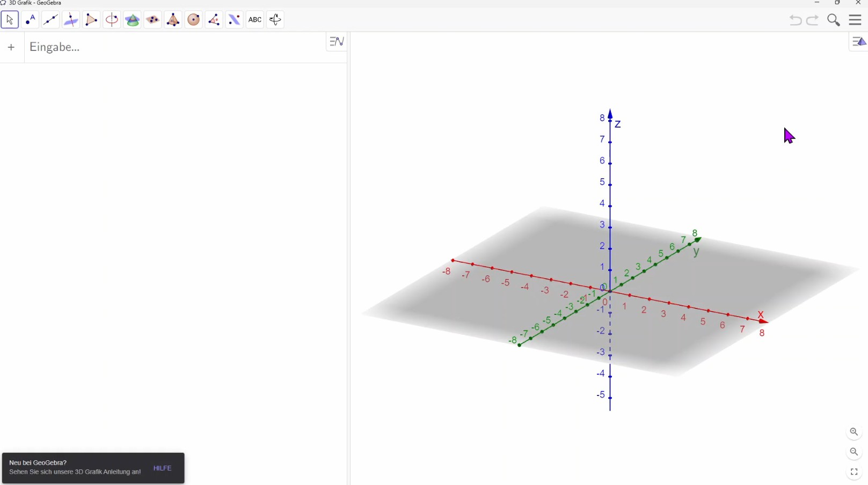Select the Reflect about plane tool
This screenshot has width=868, height=485.
click(x=234, y=20)
